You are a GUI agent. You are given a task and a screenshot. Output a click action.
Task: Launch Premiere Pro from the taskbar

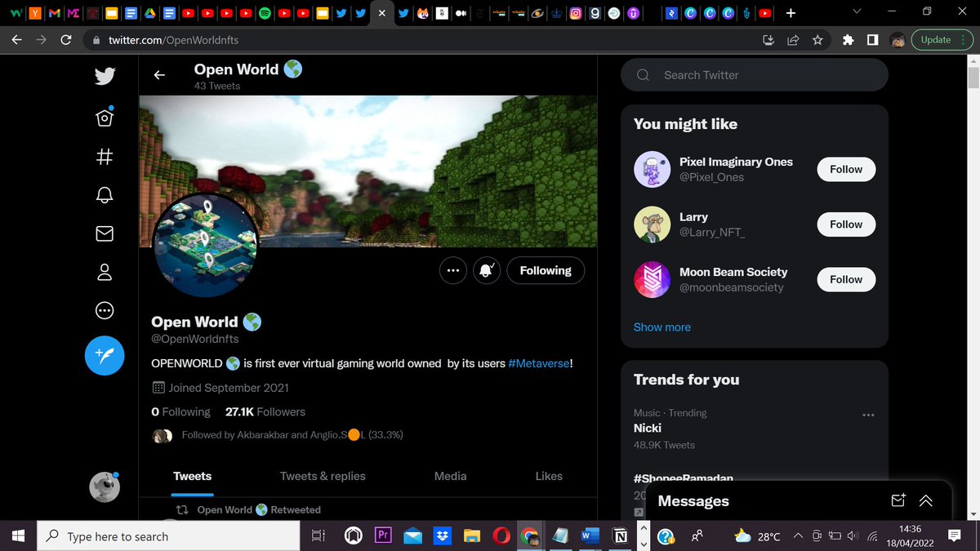(383, 536)
